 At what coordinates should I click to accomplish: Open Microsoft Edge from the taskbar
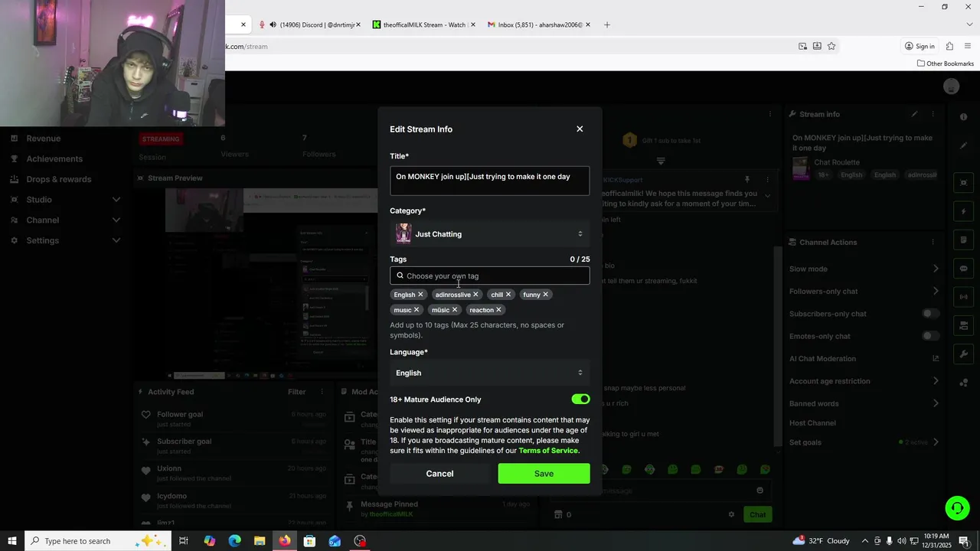[234, 541]
